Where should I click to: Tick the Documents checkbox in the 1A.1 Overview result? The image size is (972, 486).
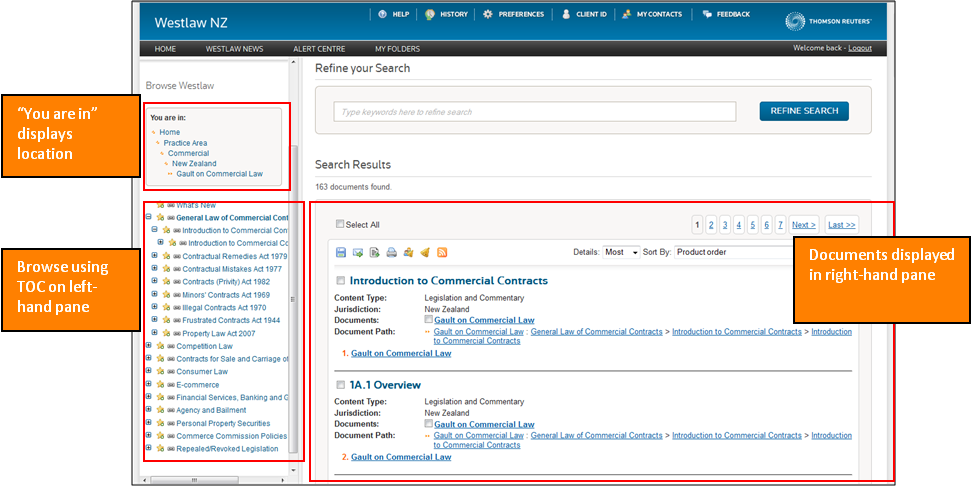click(x=428, y=424)
